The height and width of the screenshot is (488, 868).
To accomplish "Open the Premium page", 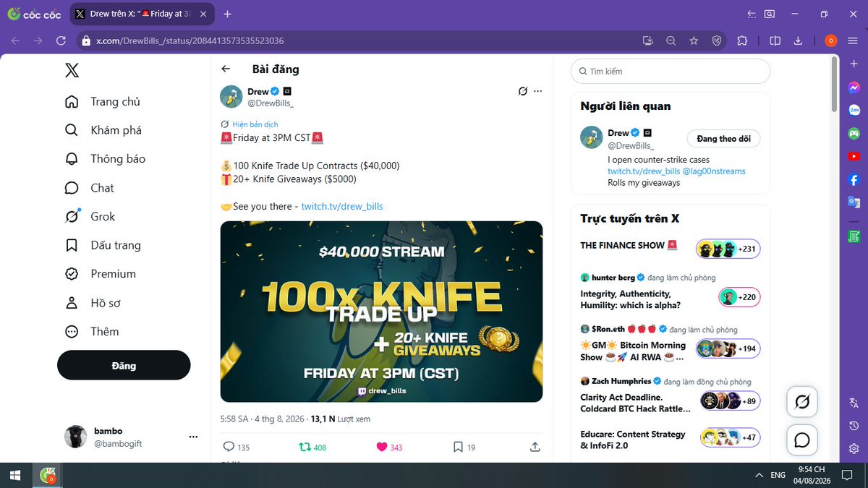I will point(100,274).
